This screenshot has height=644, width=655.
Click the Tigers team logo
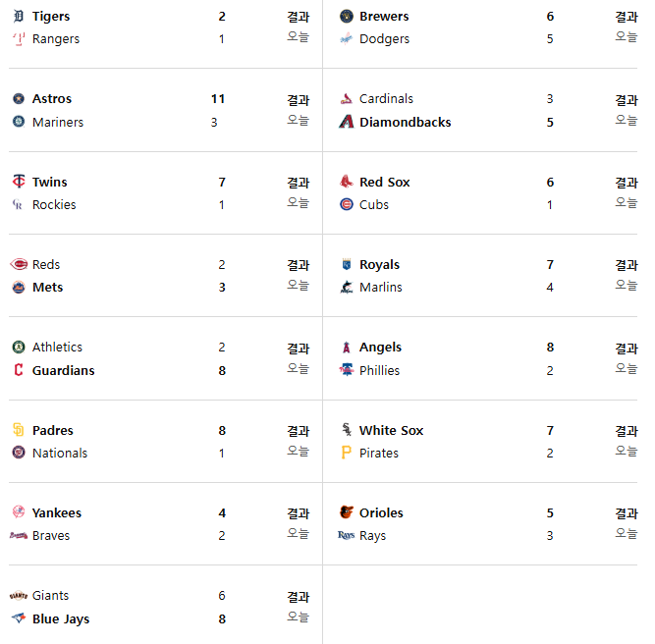pos(19,16)
